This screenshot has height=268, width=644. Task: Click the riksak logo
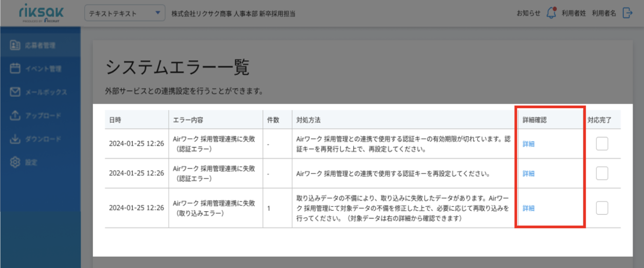click(x=40, y=12)
